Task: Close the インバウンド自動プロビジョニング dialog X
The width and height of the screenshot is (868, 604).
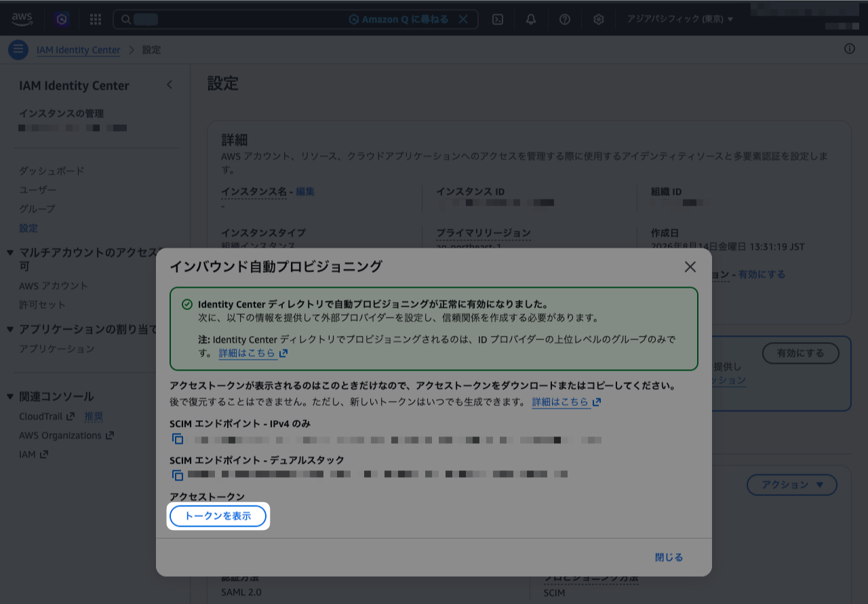Action: pyautogui.click(x=690, y=267)
